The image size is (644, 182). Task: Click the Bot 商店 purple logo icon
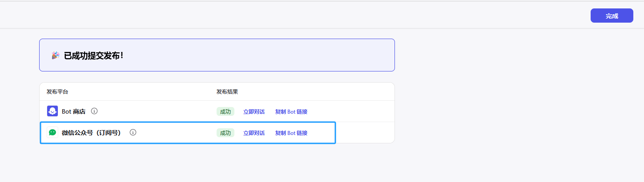52,111
